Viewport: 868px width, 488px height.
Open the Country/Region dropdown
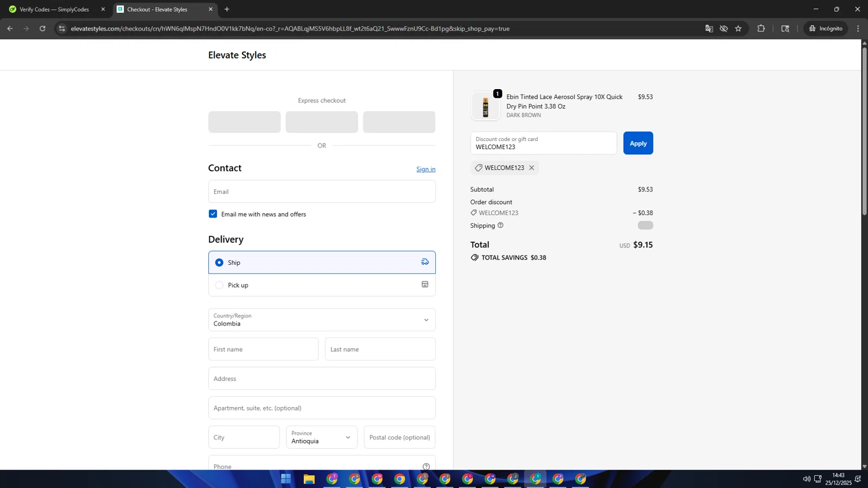click(322, 320)
